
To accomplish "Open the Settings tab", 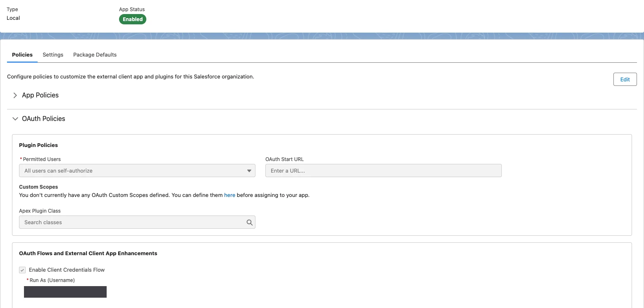I will pyautogui.click(x=53, y=55).
